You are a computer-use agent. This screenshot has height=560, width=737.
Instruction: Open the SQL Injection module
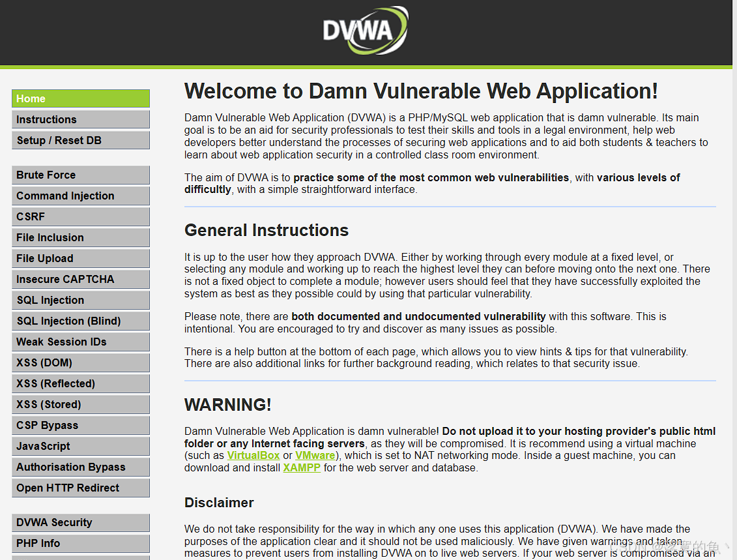[x=81, y=300]
